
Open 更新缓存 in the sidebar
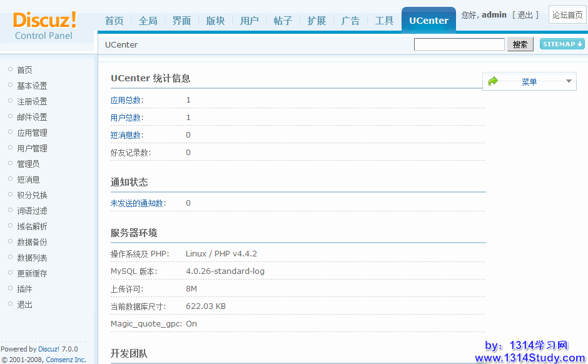32,273
